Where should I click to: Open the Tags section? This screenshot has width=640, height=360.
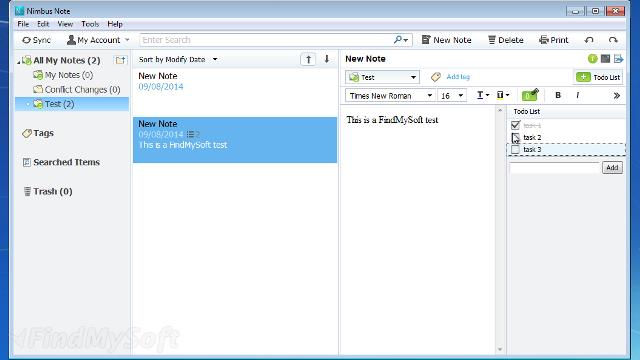43,133
